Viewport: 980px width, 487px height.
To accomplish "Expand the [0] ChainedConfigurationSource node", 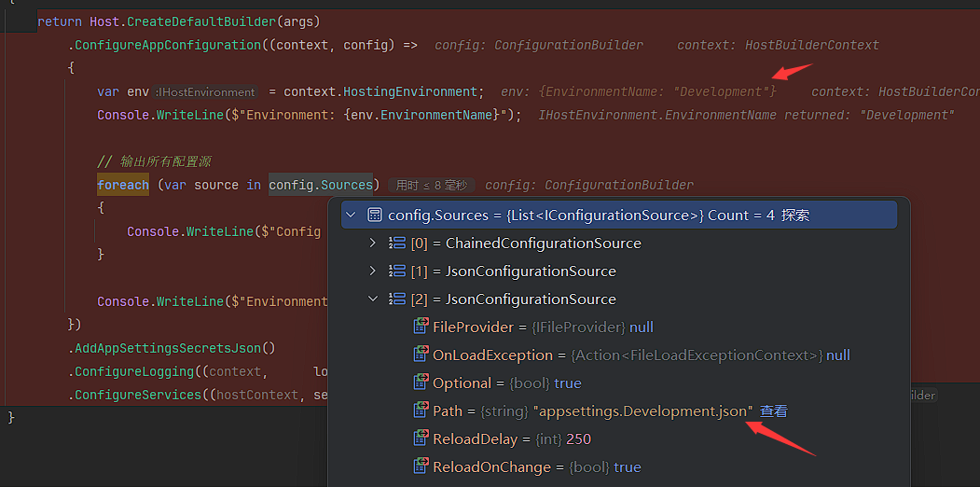I will pyautogui.click(x=373, y=243).
